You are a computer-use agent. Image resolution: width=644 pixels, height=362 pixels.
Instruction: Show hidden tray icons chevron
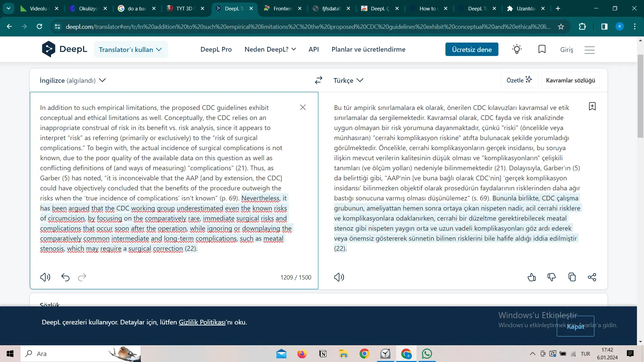click(x=532, y=354)
